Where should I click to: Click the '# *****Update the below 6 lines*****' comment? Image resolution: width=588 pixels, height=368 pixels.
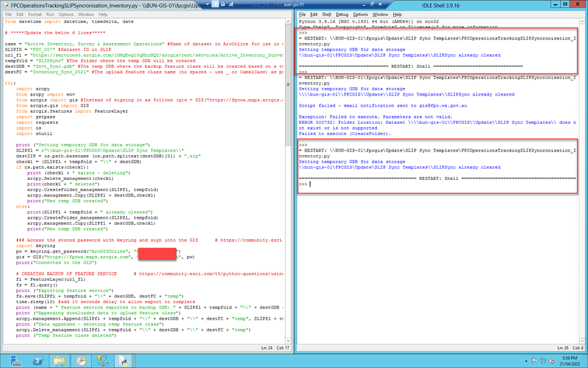[55, 33]
